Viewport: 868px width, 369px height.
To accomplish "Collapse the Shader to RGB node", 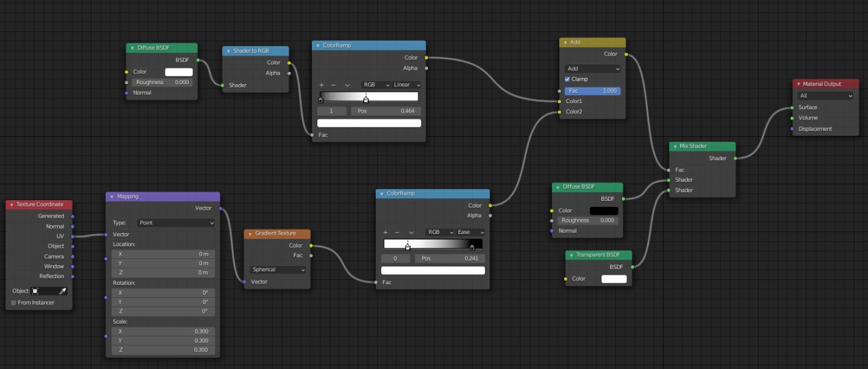I will [229, 51].
